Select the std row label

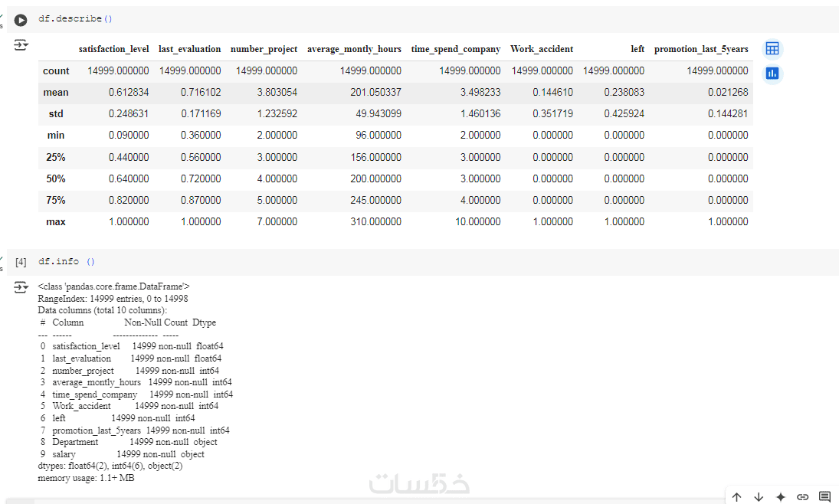(x=56, y=114)
